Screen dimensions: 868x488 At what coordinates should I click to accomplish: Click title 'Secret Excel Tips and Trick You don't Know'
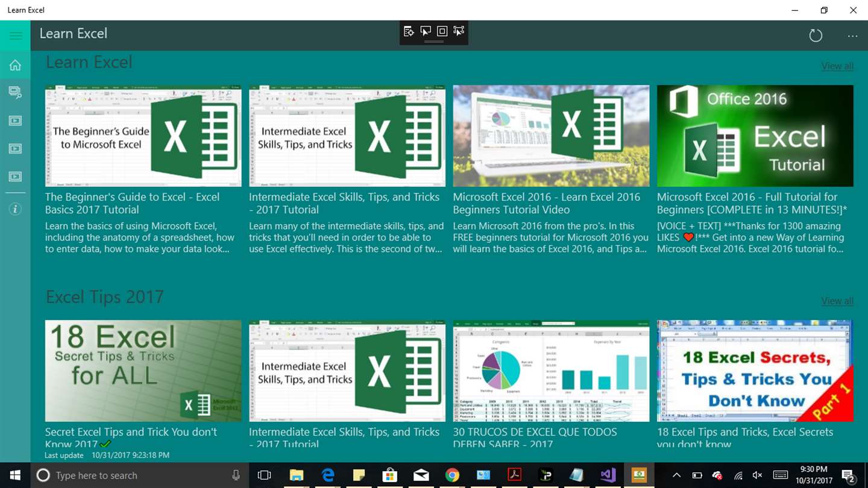pos(131,438)
